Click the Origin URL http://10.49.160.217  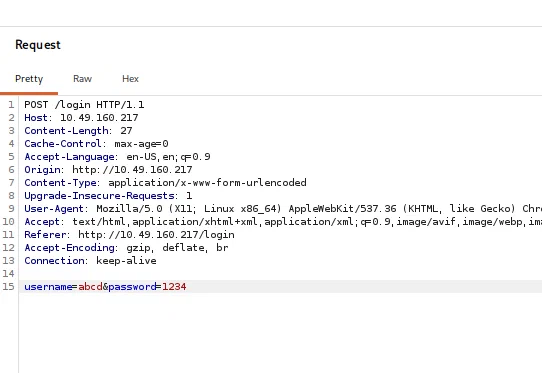[132, 170]
